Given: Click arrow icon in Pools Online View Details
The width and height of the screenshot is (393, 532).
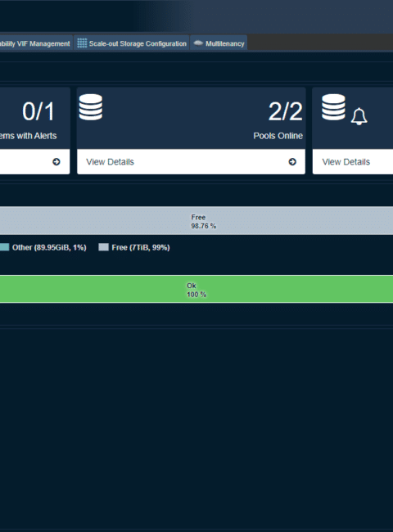Looking at the screenshot, I should [292, 162].
